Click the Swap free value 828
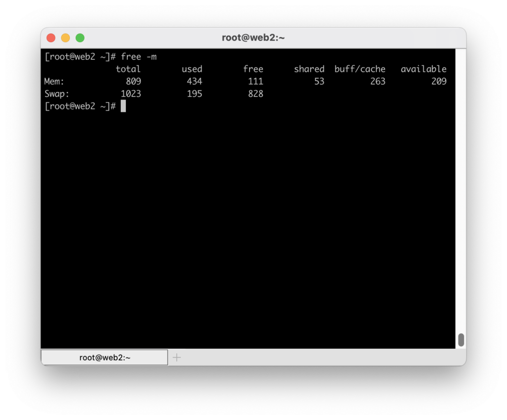Image resolution: width=507 pixels, height=420 pixels. coord(255,94)
